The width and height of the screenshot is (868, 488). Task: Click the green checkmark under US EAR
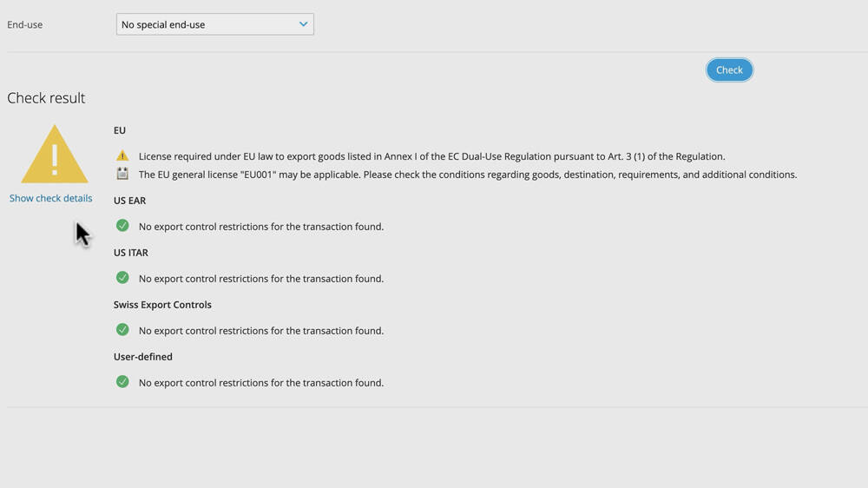[122, 226]
